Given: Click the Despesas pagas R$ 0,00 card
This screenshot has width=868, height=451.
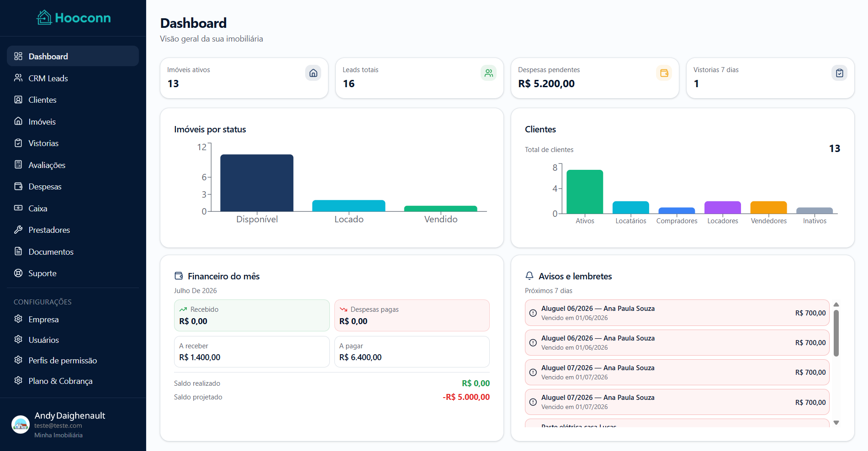Looking at the screenshot, I should coord(412,315).
